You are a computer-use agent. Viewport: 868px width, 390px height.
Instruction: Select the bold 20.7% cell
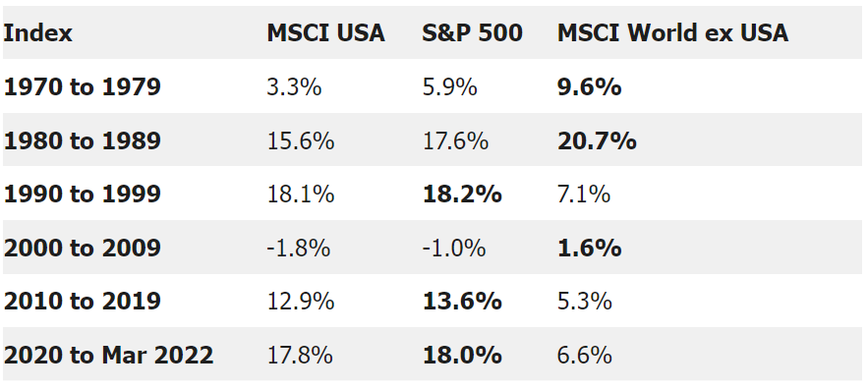click(x=597, y=140)
